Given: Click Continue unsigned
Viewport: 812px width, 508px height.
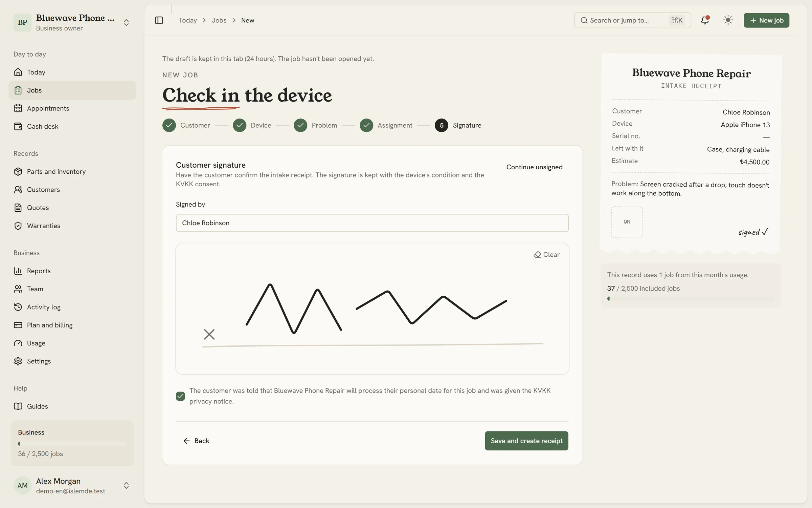Looking at the screenshot, I should tap(534, 167).
